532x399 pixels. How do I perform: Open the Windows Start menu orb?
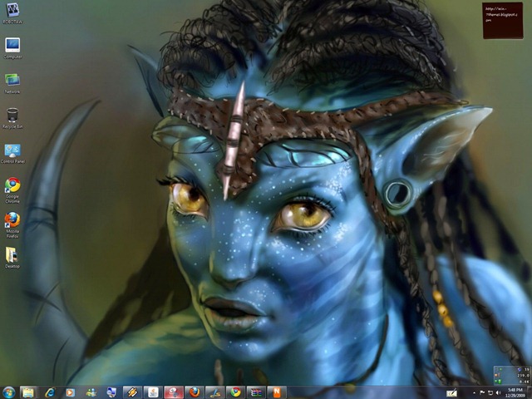[8, 392]
